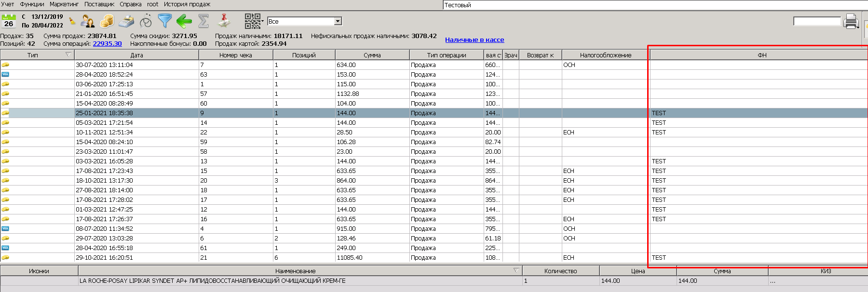Click the stethoscope doctor icon

pyautogui.click(x=146, y=21)
